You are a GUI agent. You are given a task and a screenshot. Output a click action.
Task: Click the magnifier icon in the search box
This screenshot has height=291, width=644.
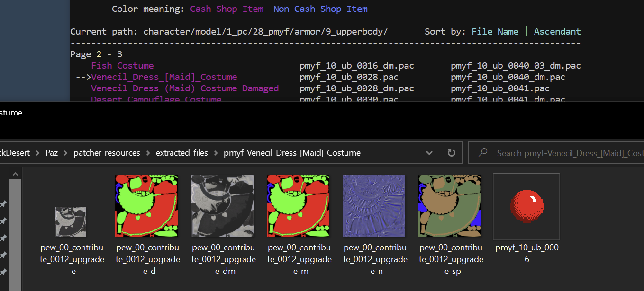pos(483,153)
